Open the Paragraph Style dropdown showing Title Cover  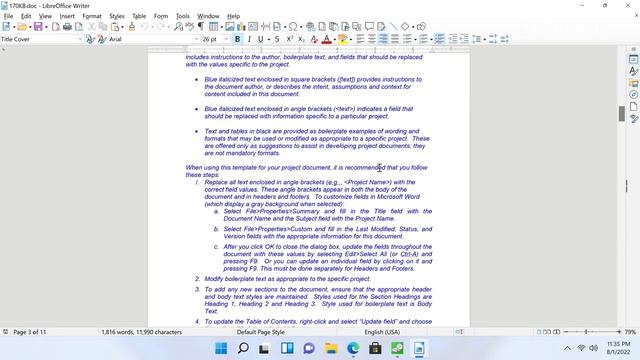point(80,39)
